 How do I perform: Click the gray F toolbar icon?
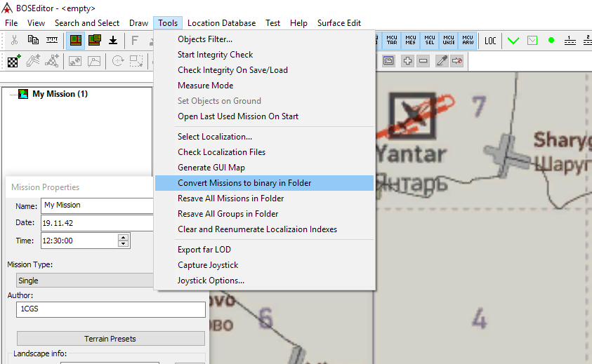pos(134,40)
